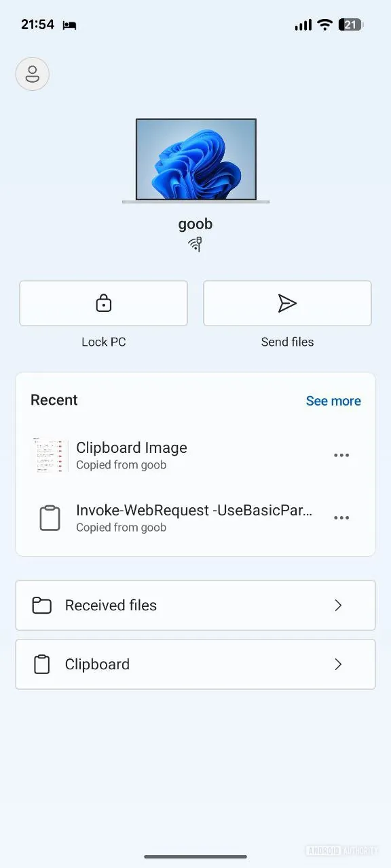Expand the Clipboard section via its chevron

[x=338, y=664]
